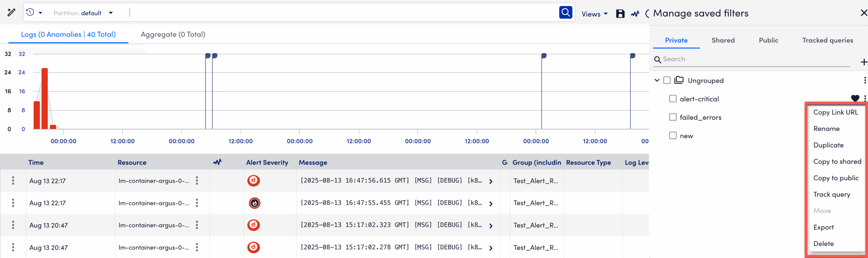The image size is (868, 258).
Task: Run the query with the search magnifier button
Action: tap(566, 13)
